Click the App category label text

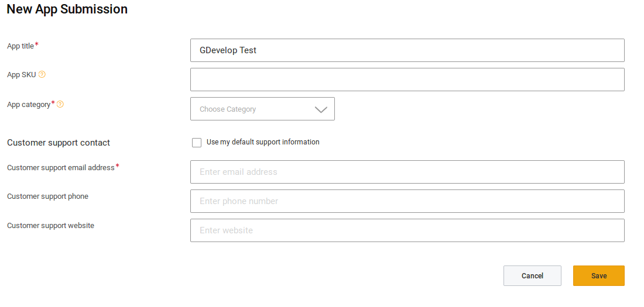29,105
